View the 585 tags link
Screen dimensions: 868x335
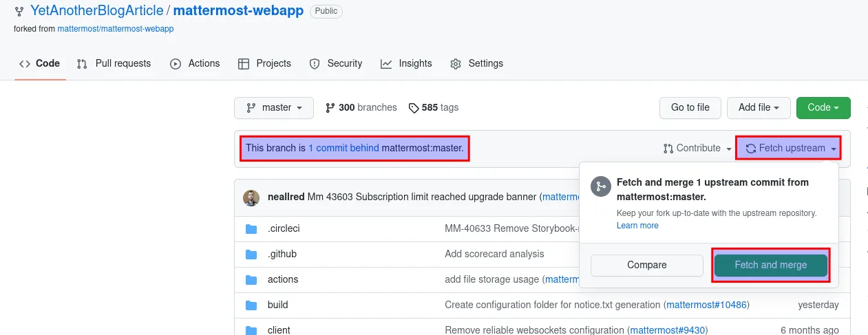click(434, 107)
